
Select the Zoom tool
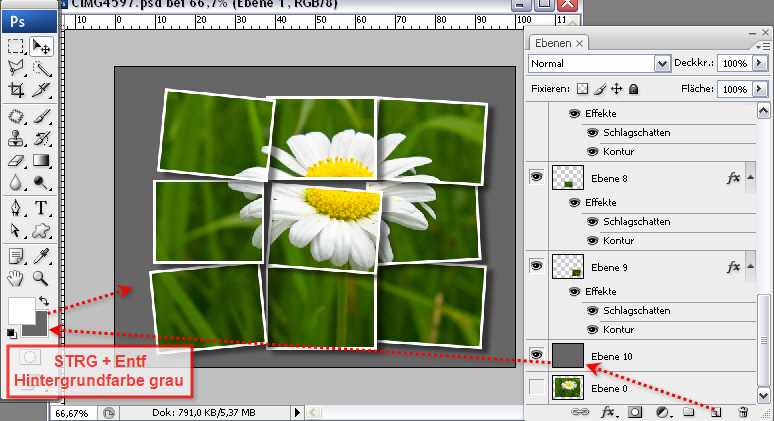[41, 277]
